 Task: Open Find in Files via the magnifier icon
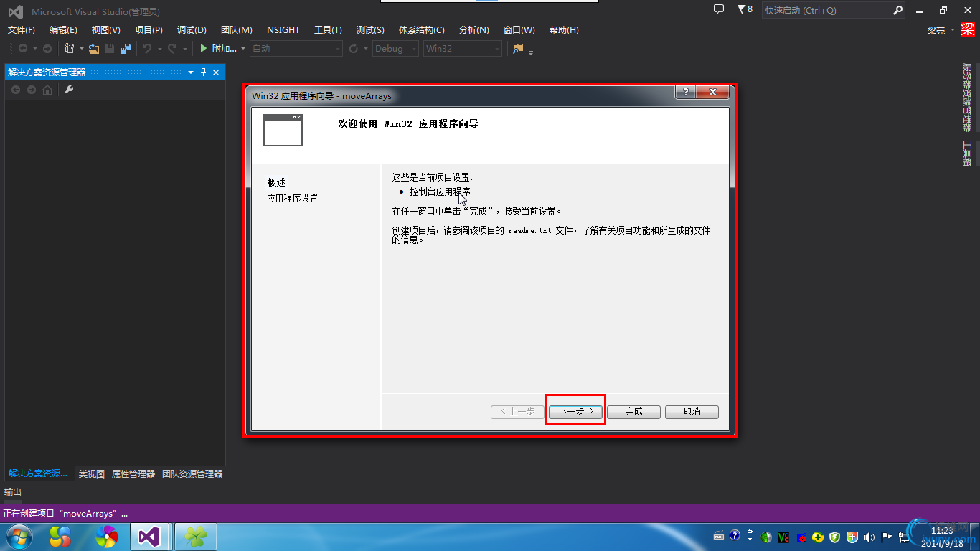tap(517, 49)
